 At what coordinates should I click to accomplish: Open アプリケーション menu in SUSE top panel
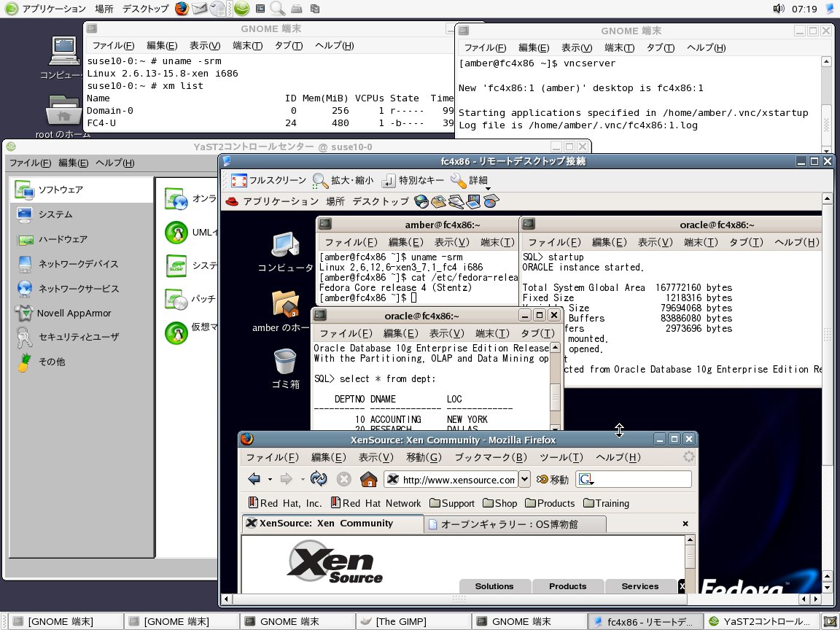point(53,9)
